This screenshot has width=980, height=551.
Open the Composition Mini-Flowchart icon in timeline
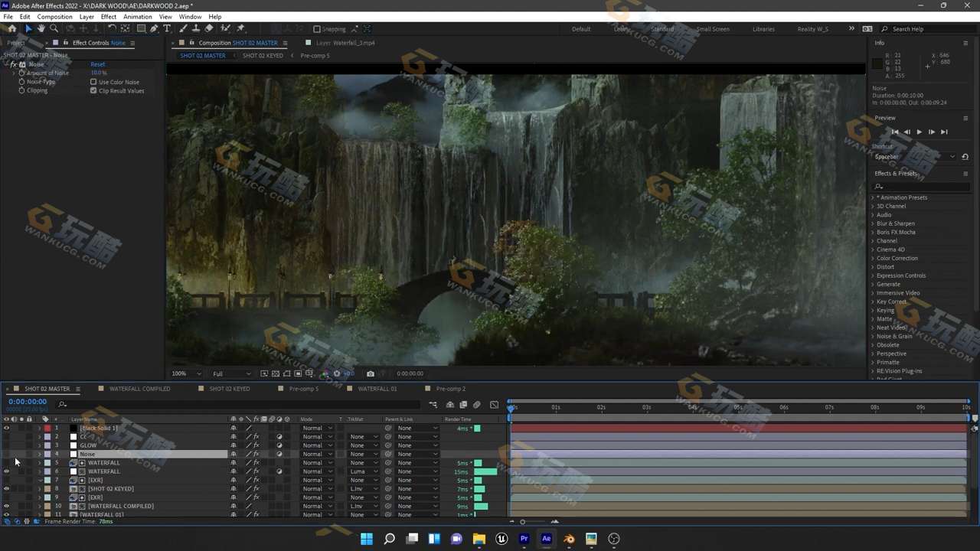click(433, 405)
